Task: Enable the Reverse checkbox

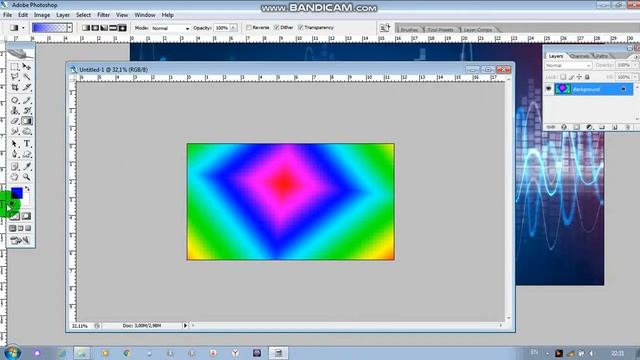Action: (249, 28)
